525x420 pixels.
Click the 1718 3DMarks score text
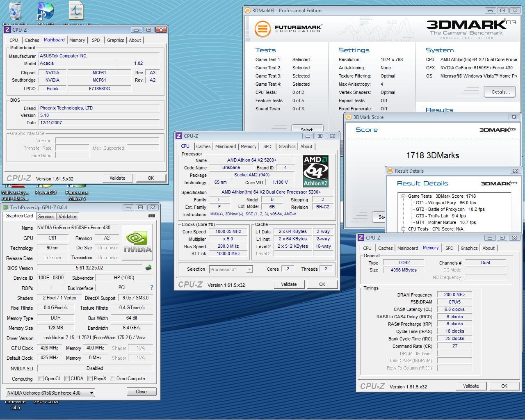pyautogui.click(x=433, y=155)
